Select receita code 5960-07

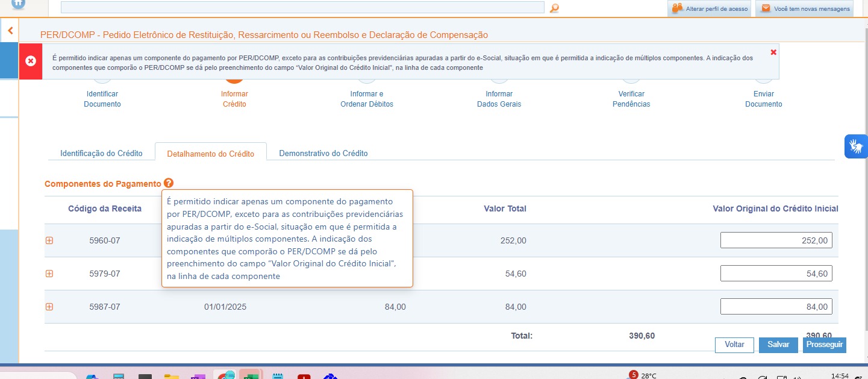click(x=105, y=240)
